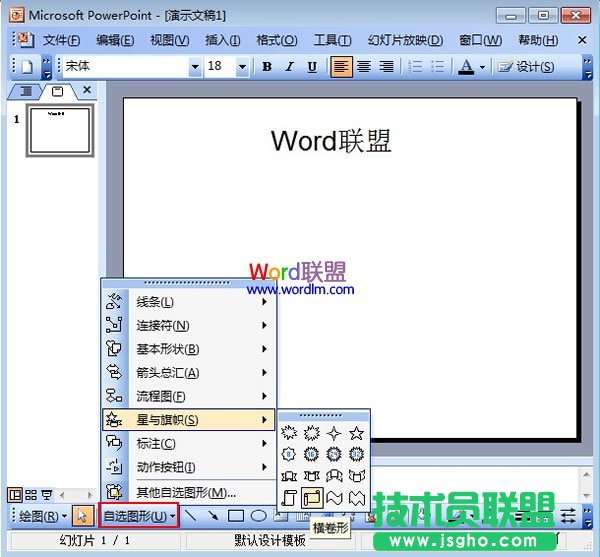This screenshot has width=600, height=557.
Task: Close the slides pane
Action: point(87,90)
